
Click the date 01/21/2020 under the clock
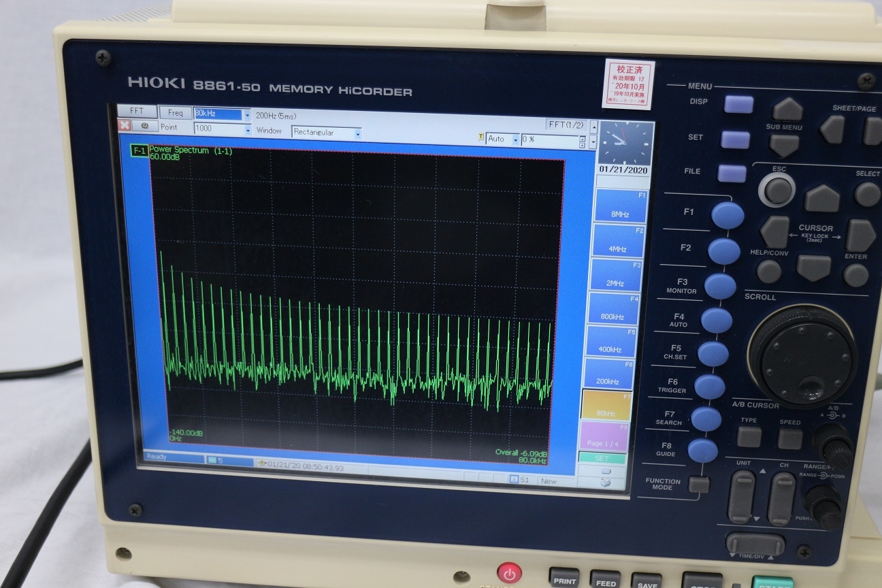(x=623, y=169)
